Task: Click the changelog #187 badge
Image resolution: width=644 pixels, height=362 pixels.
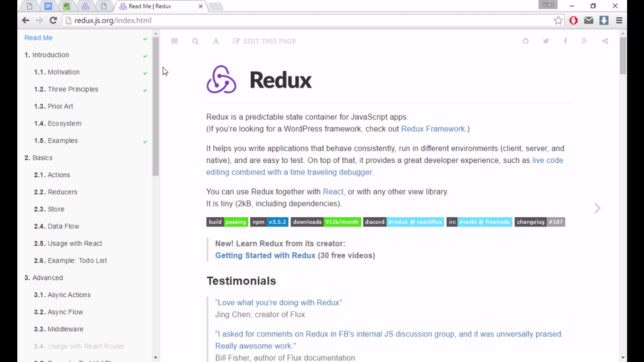Action: coord(539,222)
